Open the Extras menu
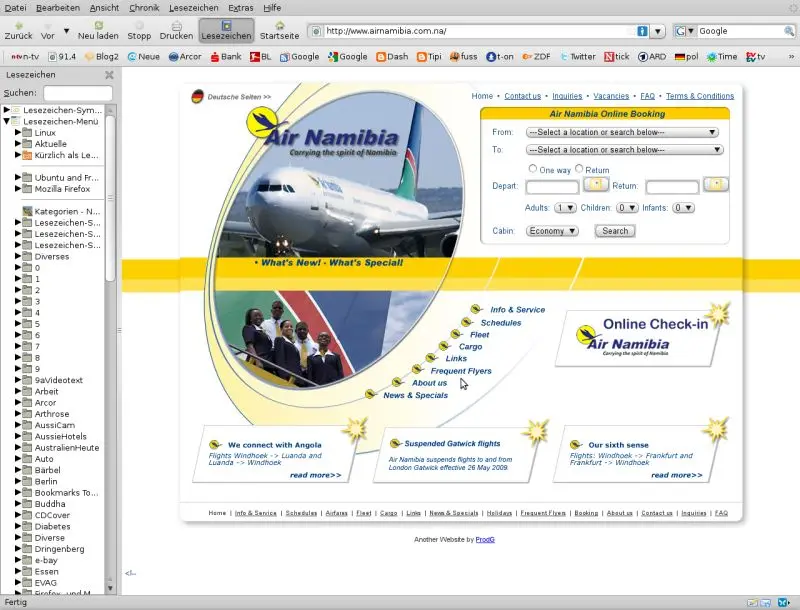 click(x=241, y=8)
